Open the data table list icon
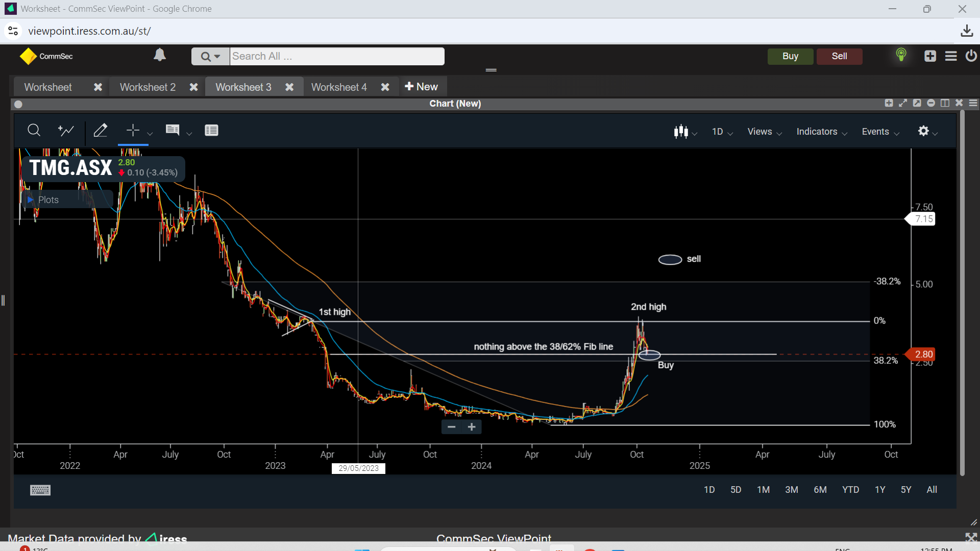The width and height of the screenshot is (980, 551). click(211, 131)
